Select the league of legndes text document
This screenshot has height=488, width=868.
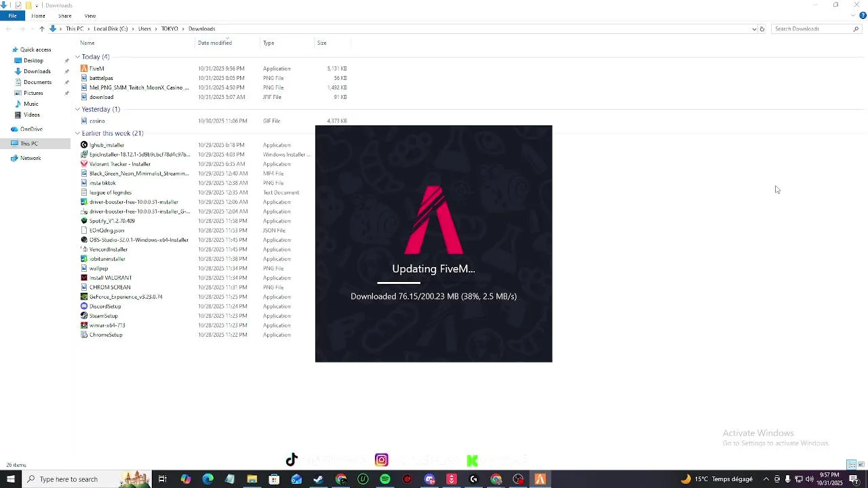pos(111,192)
